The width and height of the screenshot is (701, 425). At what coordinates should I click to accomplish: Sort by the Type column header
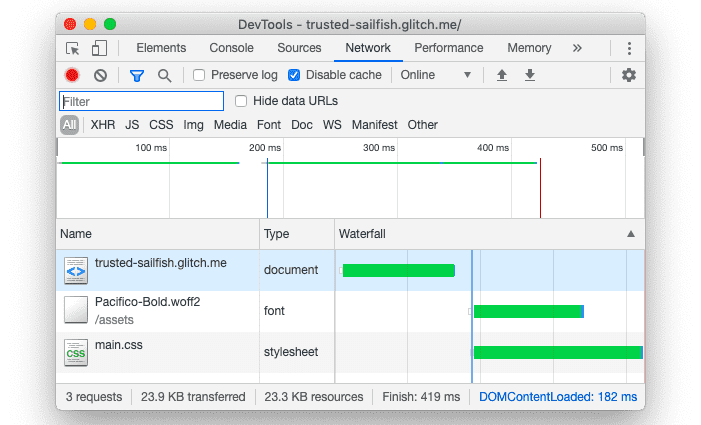coord(297,234)
